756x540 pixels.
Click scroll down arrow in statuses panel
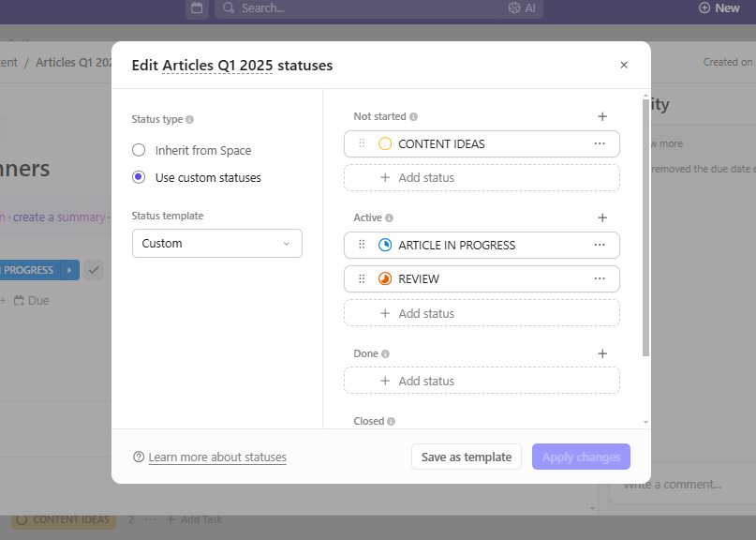coord(646,422)
